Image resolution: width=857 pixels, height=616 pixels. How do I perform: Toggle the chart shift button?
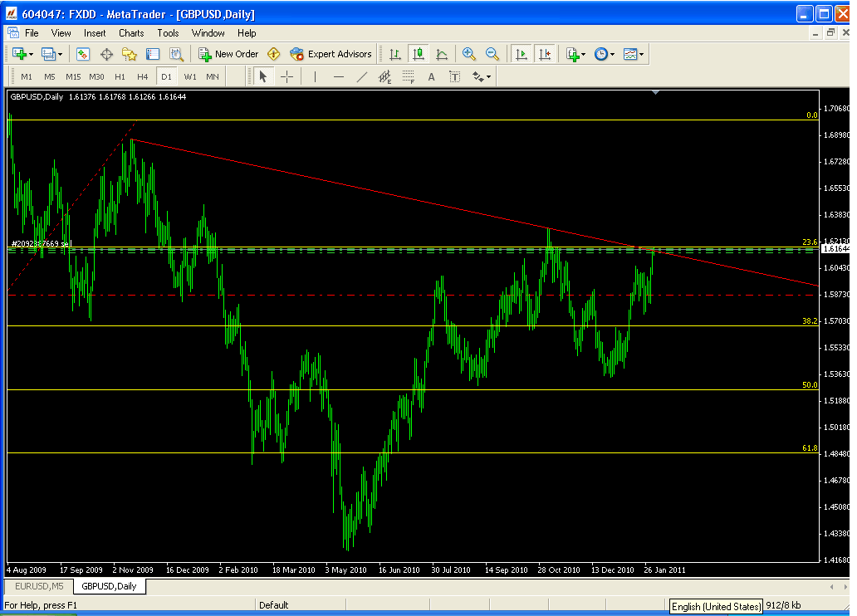[x=544, y=54]
